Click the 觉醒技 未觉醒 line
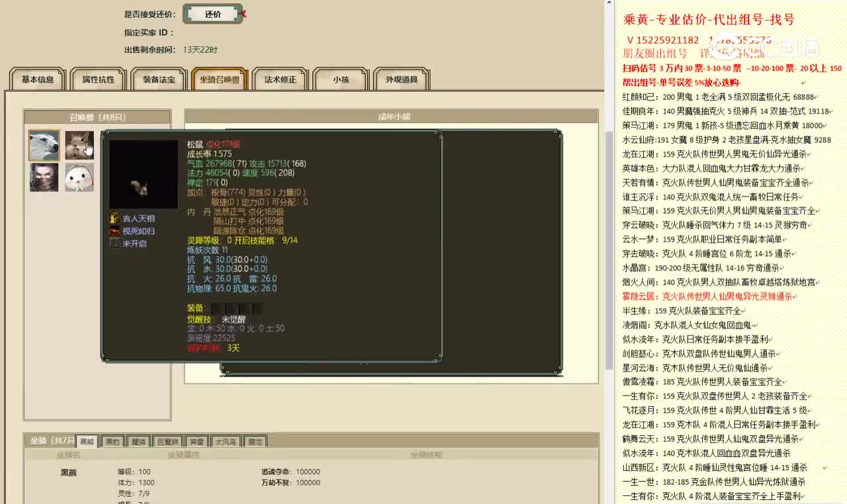 pos(216,319)
